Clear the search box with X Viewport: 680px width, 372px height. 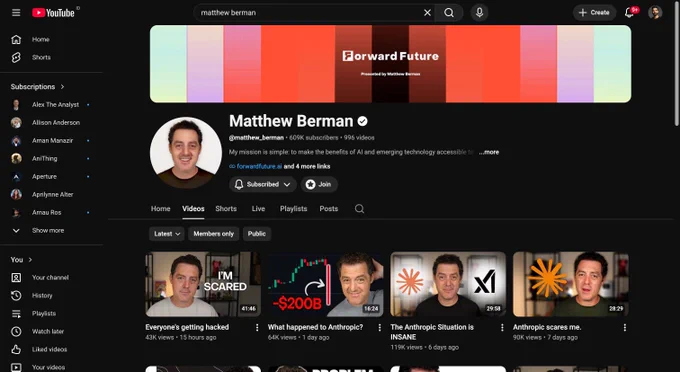(x=427, y=13)
